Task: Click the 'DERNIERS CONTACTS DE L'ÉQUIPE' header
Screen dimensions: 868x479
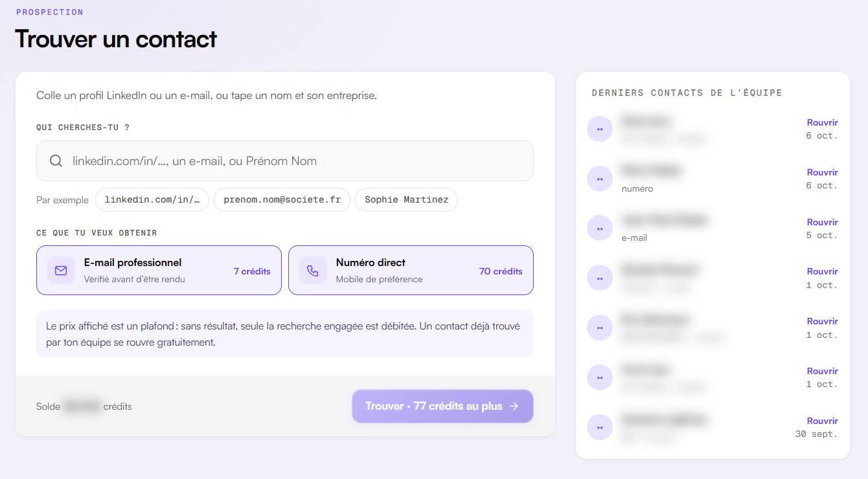Action: click(x=687, y=93)
